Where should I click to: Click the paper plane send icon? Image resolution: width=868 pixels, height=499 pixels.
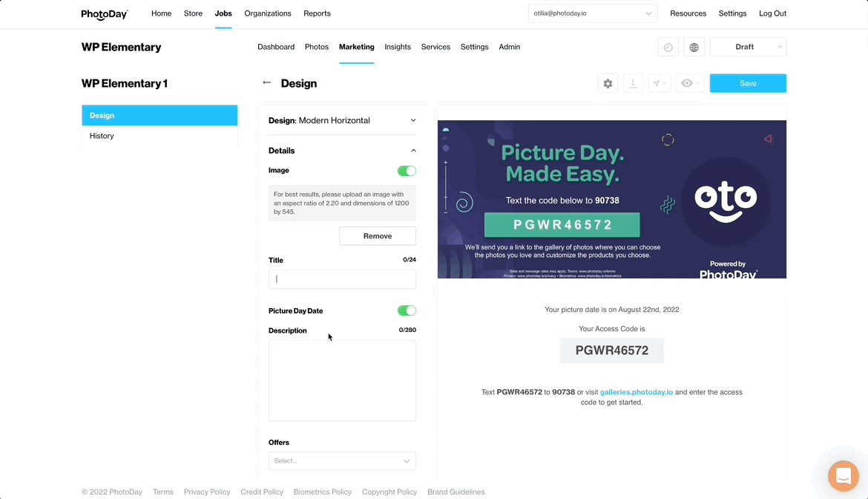(657, 84)
